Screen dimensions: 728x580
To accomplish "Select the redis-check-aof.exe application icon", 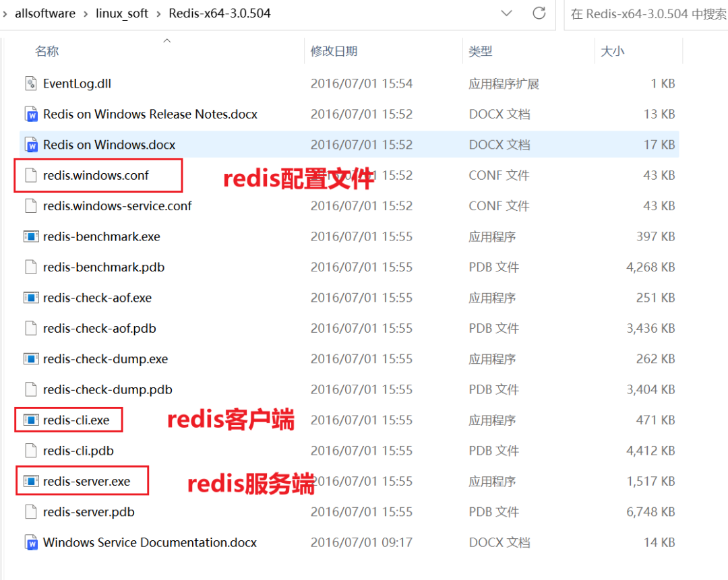I will coord(30,298).
